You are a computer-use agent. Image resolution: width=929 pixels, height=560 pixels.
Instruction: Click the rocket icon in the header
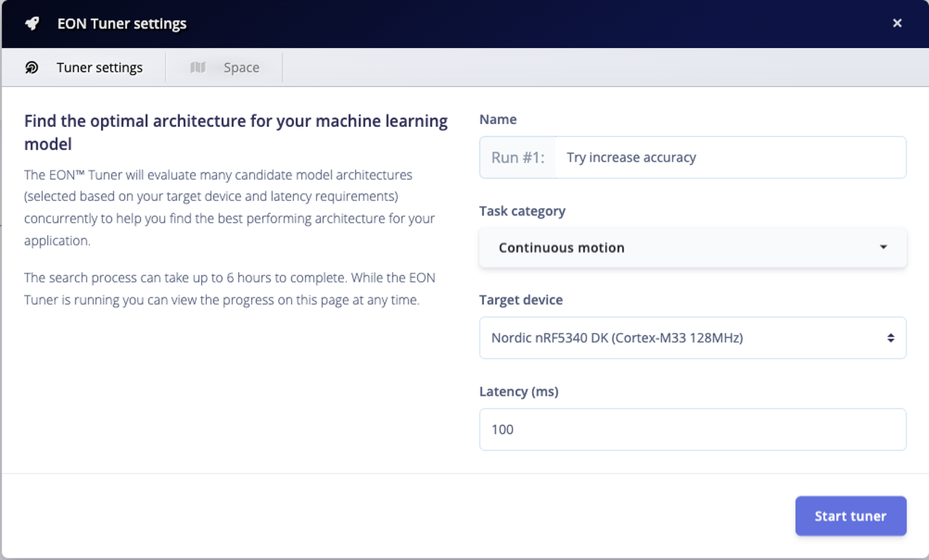(32, 23)
